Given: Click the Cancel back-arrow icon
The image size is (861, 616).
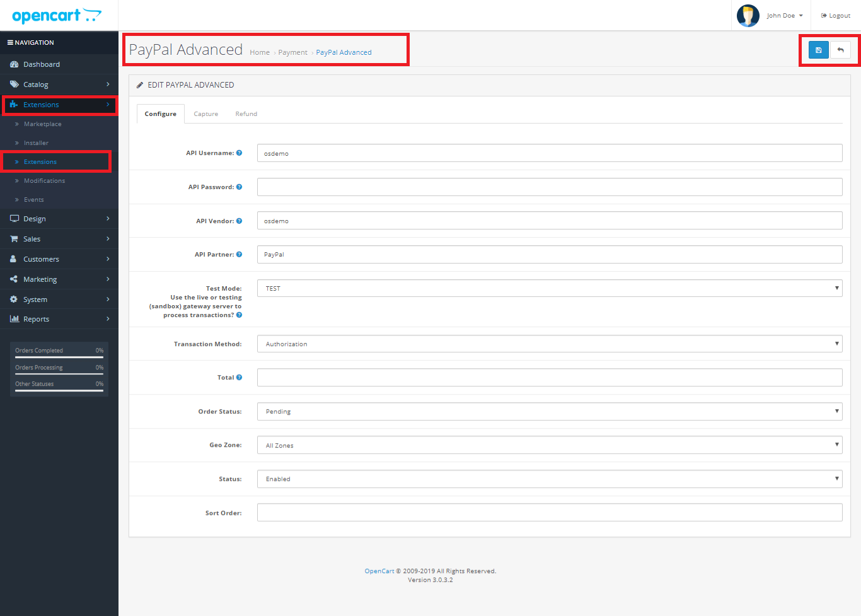Looking at the screenshot, I should coord(840,50).
